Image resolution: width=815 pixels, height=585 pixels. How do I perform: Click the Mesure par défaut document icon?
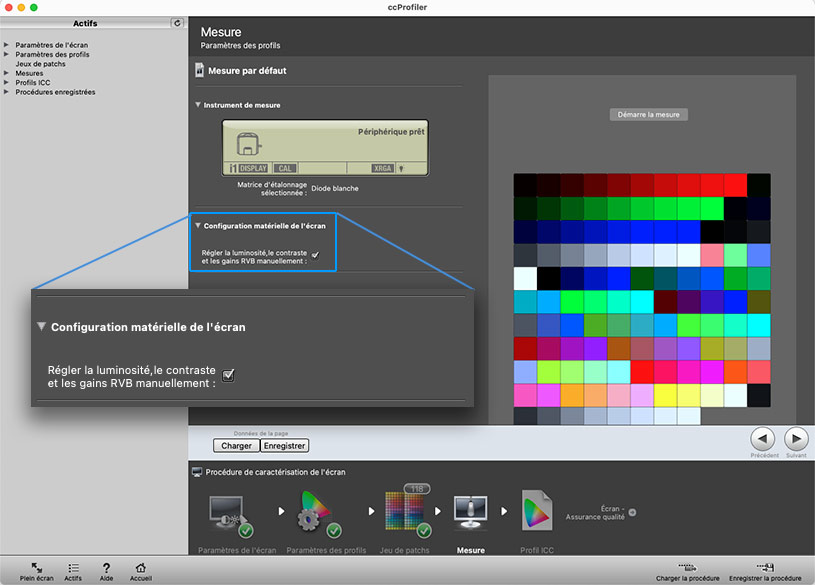click(x=199, y=70)
